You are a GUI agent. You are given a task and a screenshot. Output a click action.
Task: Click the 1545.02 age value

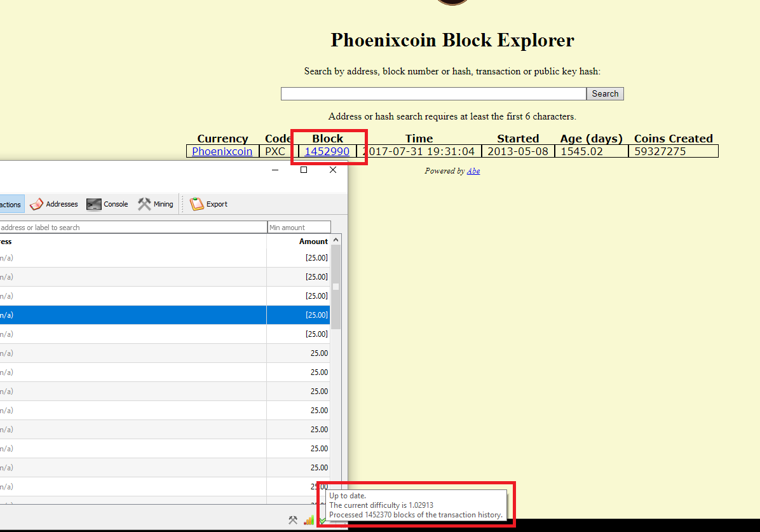[x=581, y=151]
